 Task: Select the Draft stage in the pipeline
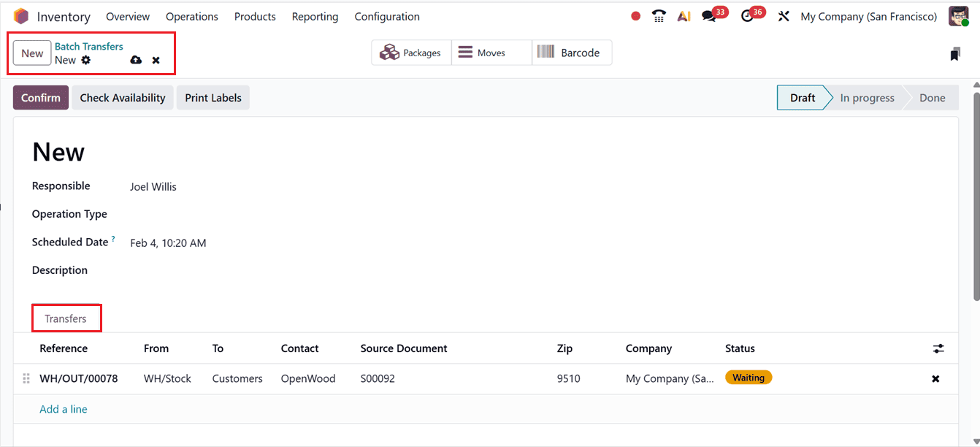coord(802,97)
